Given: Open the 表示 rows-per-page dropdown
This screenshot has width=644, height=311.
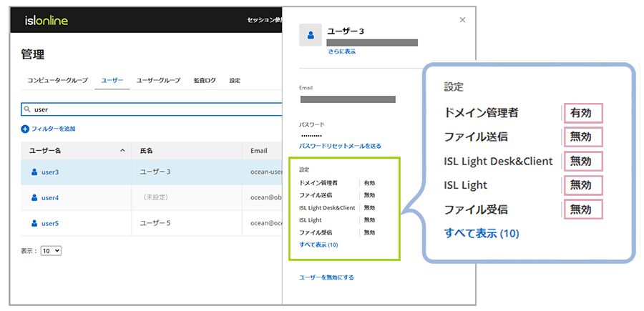Looking at the screenshot, I should 51,250.
